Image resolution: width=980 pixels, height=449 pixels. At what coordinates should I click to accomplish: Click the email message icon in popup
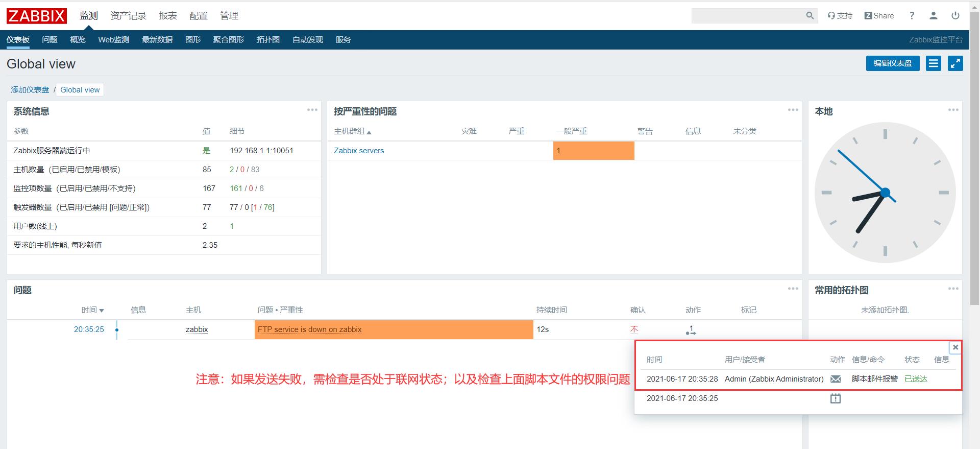coord(836,379)
